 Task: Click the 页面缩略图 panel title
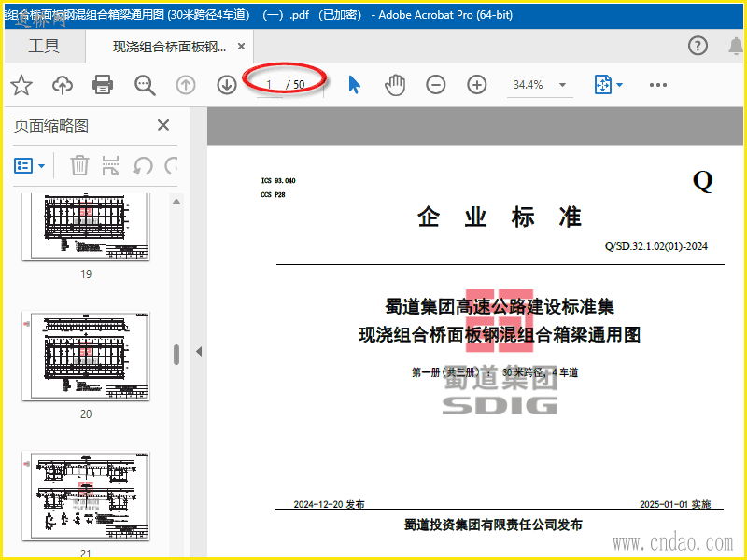(x=51, y=126)
